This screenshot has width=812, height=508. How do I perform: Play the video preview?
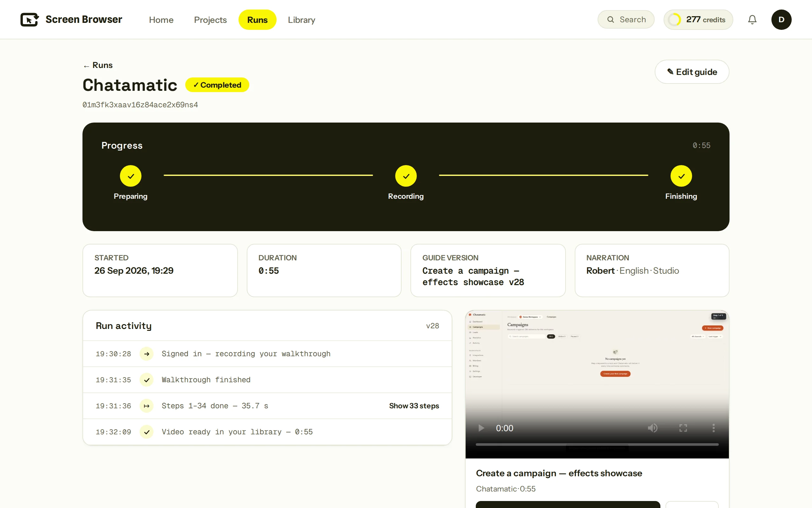pyautogui.click(x=481, y=428)
